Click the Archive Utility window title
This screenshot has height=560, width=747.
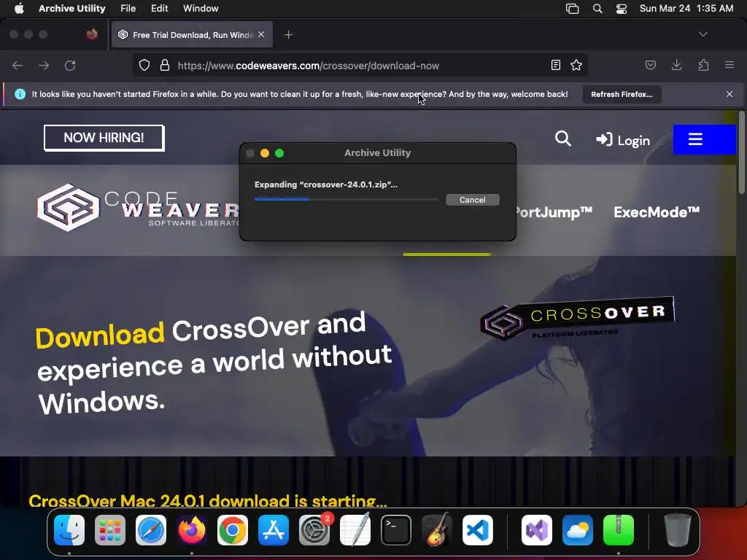point(377,153)
